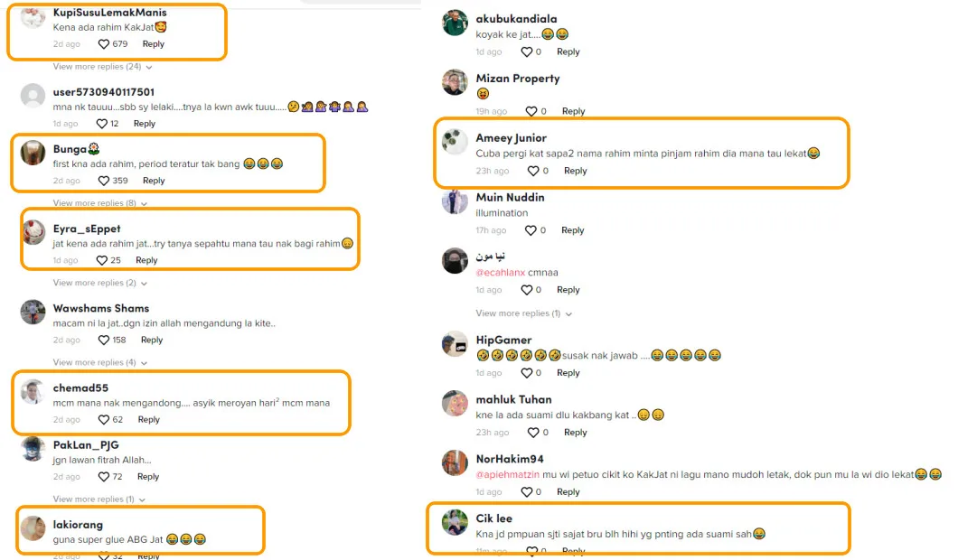Tap heart on Eyra_sEppet's comment
The height and width of the screenshot is (560, 958).
coord(102,260)
